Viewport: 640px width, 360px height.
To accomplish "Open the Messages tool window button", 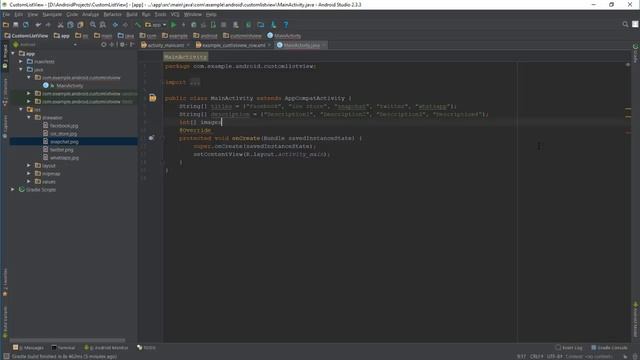I will pyautogui.click(x=28, y=348).
